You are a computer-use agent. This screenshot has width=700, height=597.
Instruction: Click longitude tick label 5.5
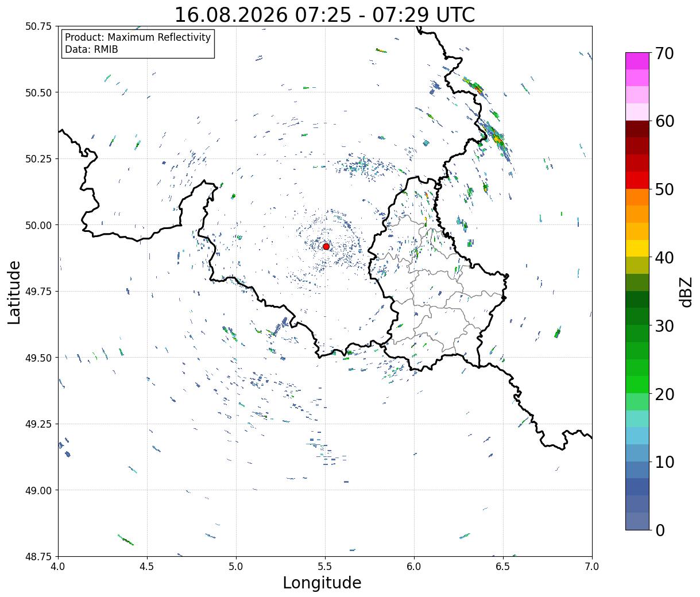pos(325,567)
